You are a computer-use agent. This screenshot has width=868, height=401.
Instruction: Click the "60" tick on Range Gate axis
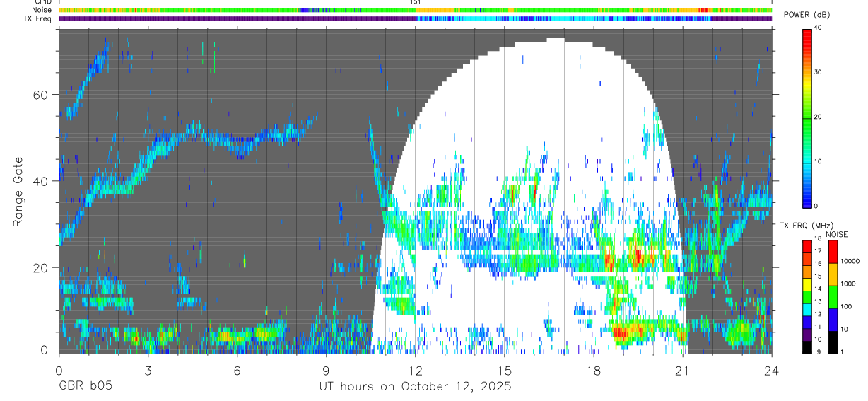(42, 95)
